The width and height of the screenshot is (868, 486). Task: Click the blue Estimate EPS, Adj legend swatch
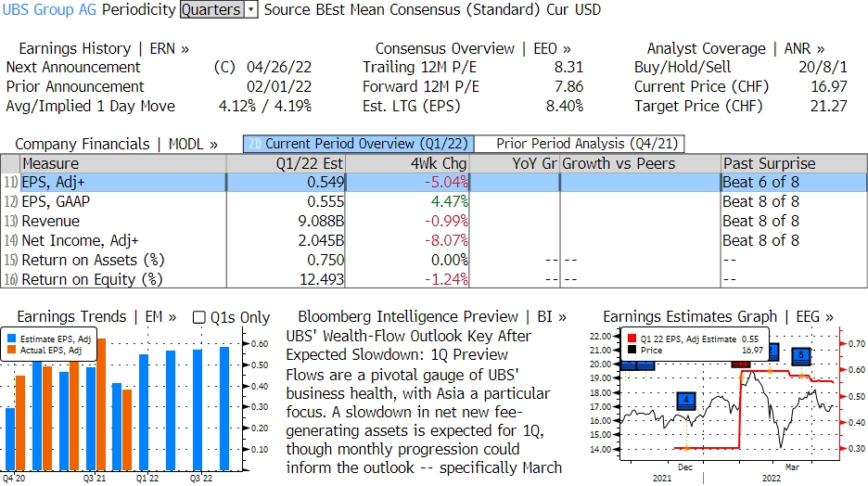click(12, 339)
